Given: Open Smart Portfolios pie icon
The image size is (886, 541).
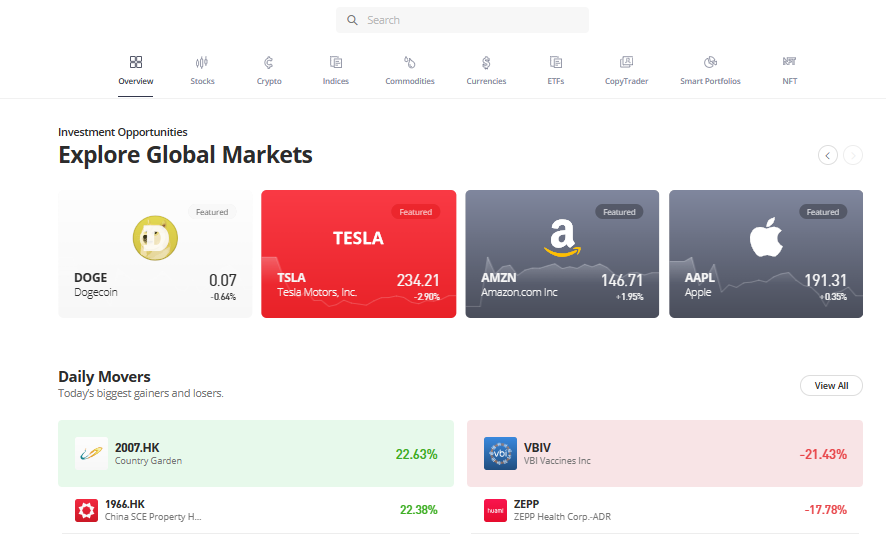Looking at the screenshot, I should click(710, 62).
